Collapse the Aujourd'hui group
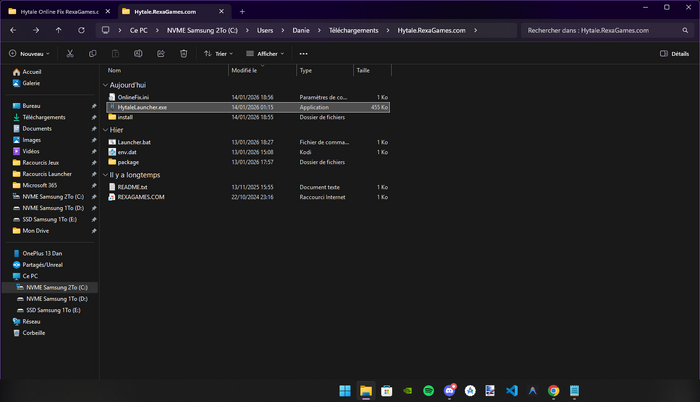 click(105, 85)
